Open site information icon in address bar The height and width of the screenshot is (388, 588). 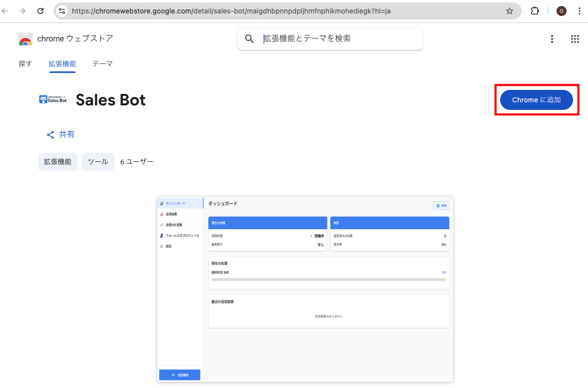point(62,11)
